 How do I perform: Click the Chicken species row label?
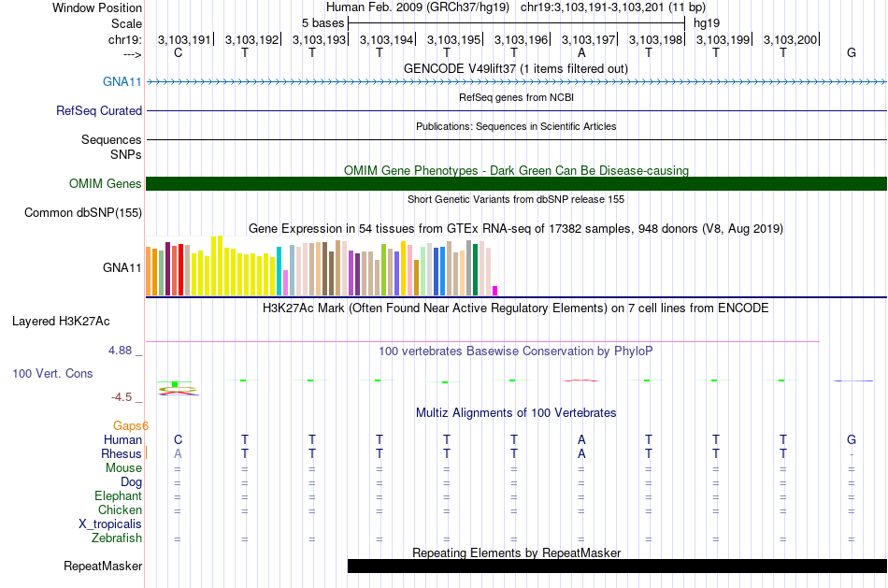[120, 510]
